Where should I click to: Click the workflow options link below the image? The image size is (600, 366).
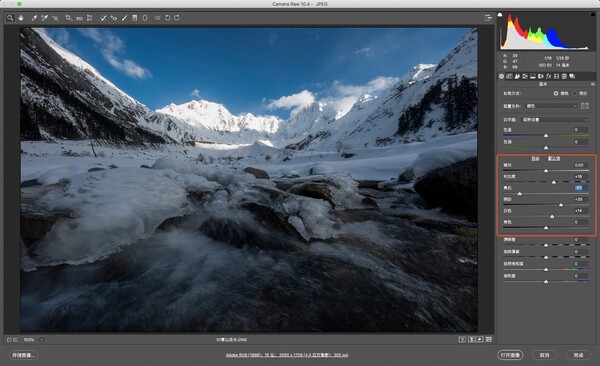[287, 355]
